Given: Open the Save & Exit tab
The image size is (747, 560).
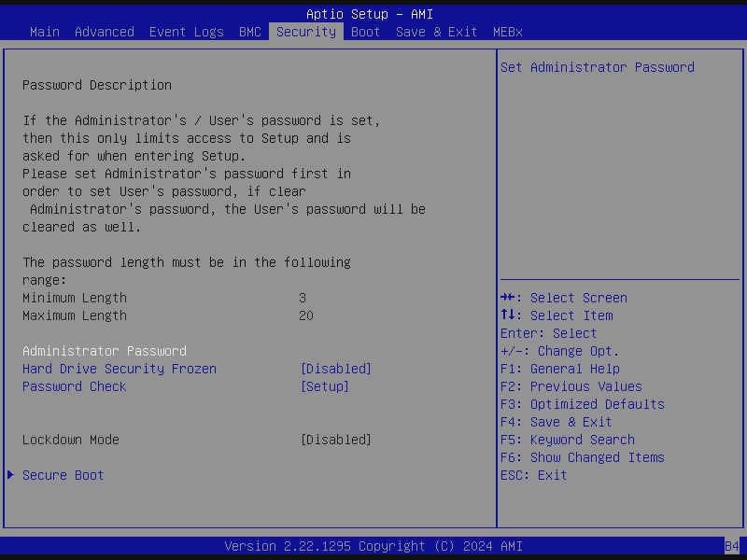Looking at the screenshot, I should pos(436,32).
